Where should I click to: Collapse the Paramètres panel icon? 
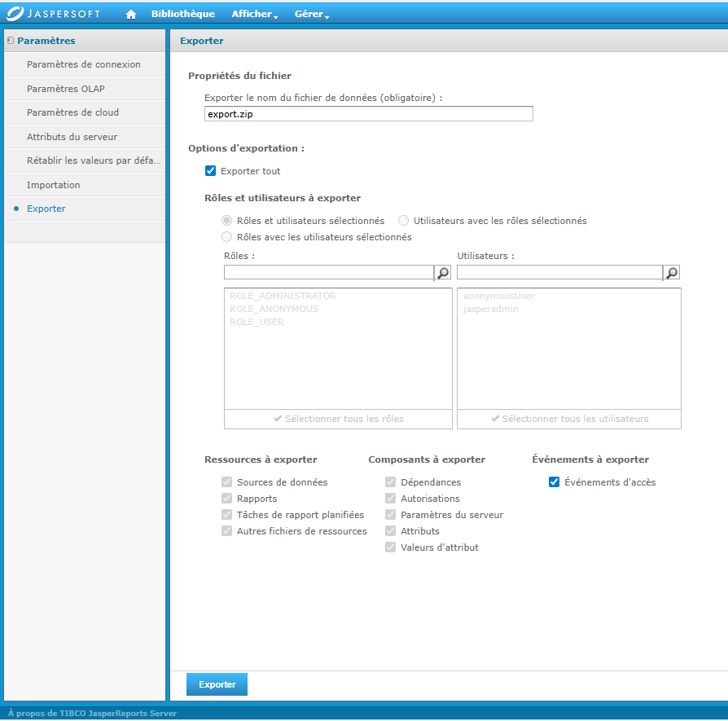(10, 40)
